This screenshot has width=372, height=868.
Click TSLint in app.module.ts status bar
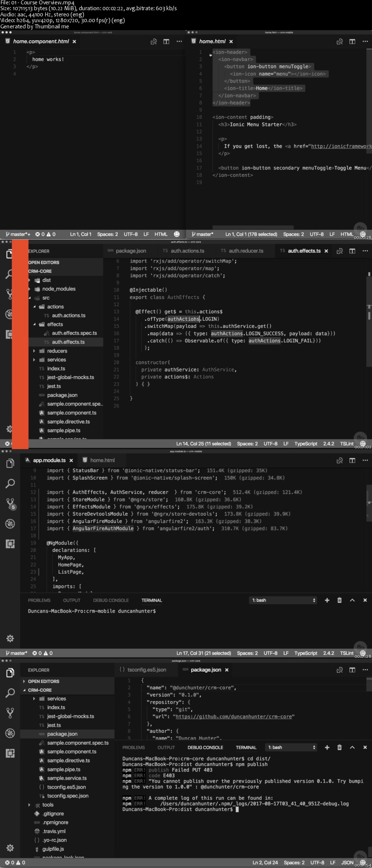click(x=347, y=653)
